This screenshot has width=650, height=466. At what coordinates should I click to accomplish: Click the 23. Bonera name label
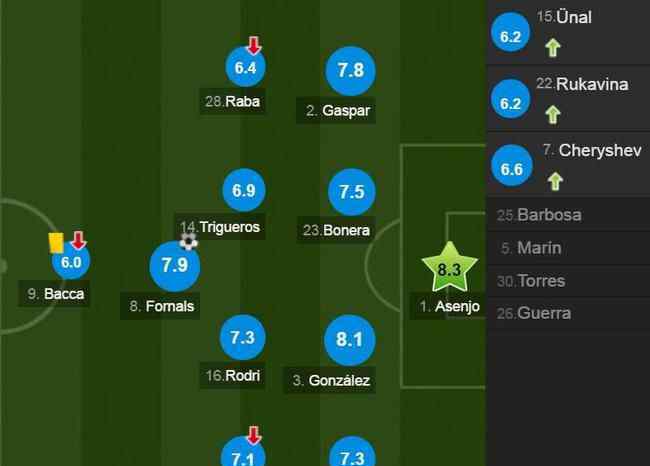pos(336,230)
